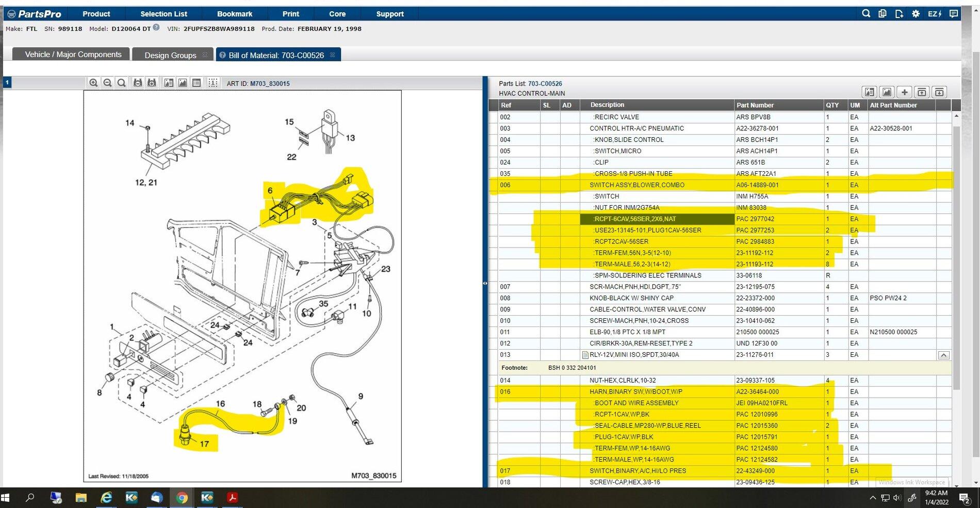Click part number A22-36278-001
The height and width of the screenshot is (508, 980).
[757, 128]
